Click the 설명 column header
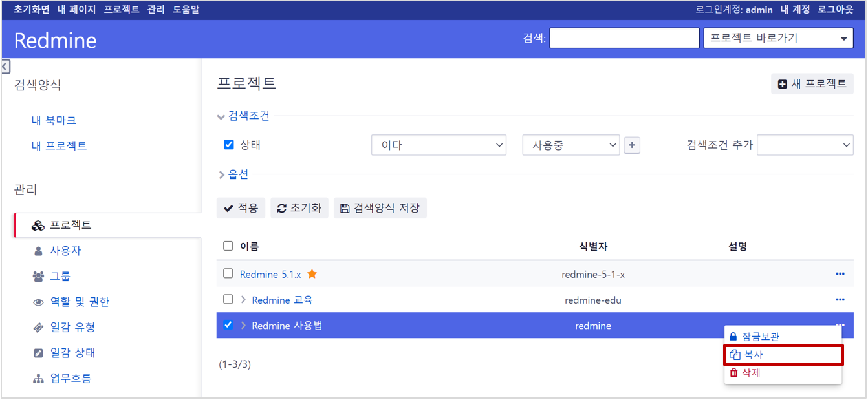This screenshot has height=400, width=868. [x=738, y=246]
